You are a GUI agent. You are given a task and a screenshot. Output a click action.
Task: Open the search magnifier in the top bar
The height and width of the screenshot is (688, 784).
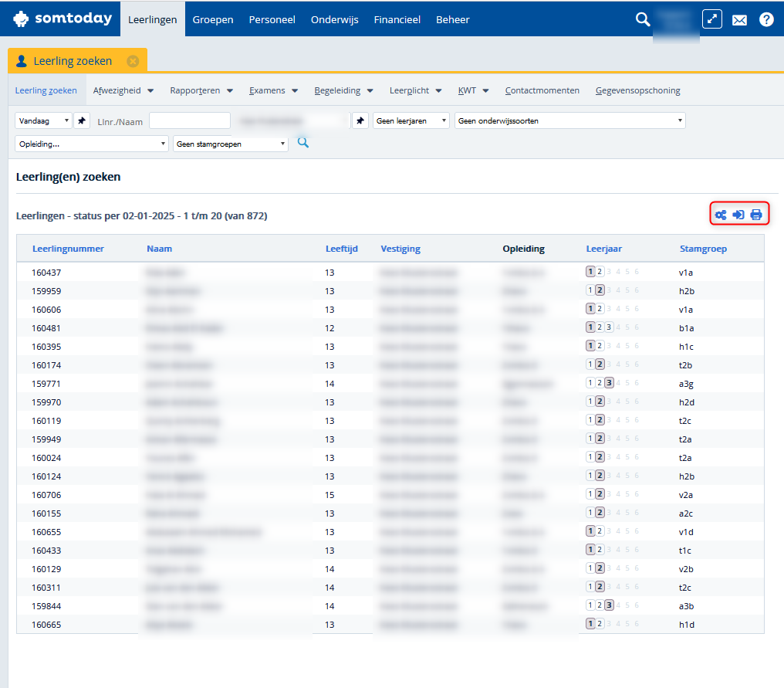click(643, 19)
